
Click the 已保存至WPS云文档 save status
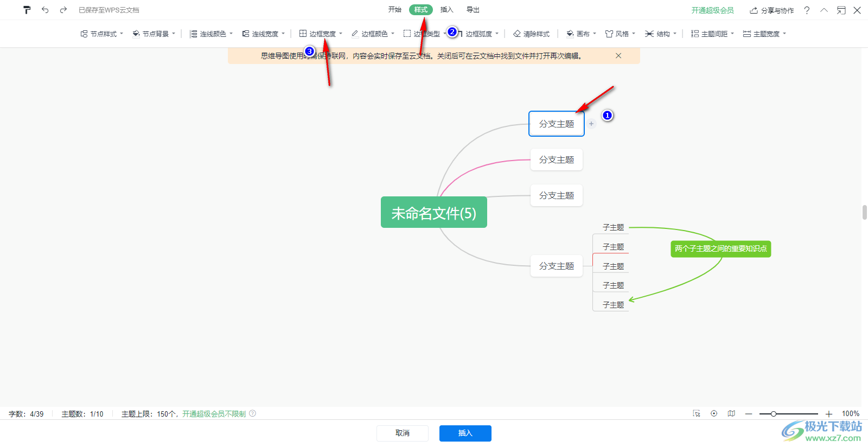coord(109,10)
